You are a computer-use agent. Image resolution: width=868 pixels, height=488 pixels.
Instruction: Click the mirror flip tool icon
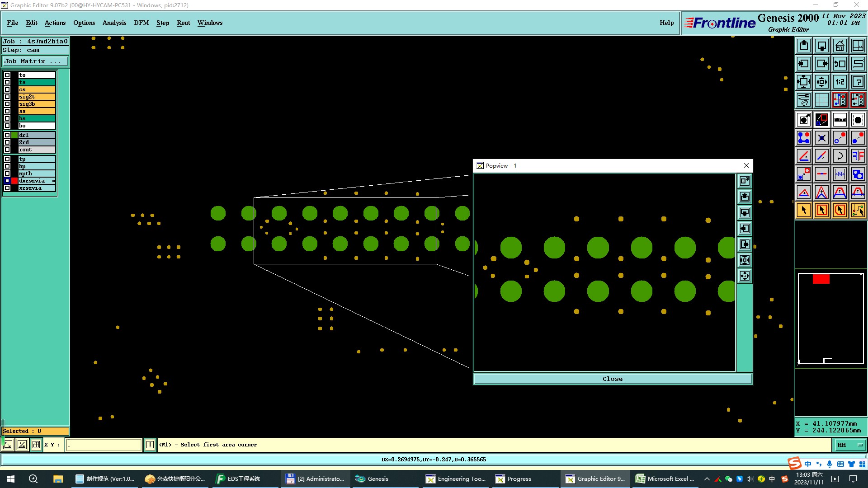[x=858, y=156]
